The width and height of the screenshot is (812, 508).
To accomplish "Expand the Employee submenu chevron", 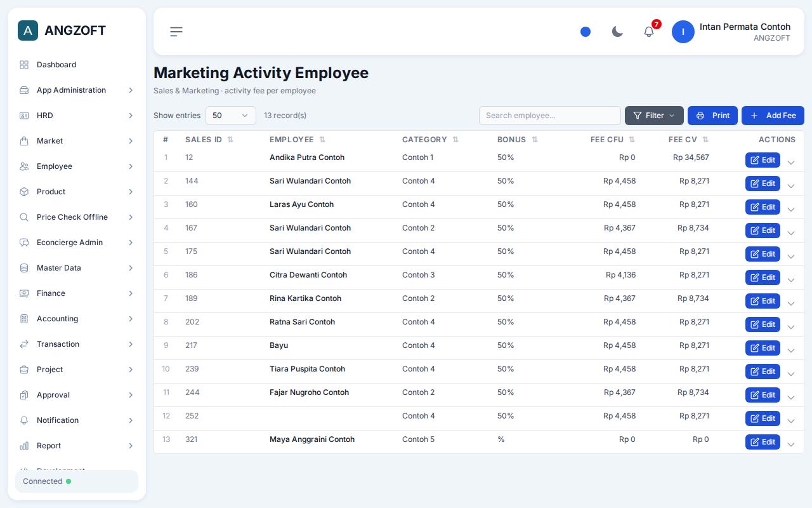I will tap(131, 166).
